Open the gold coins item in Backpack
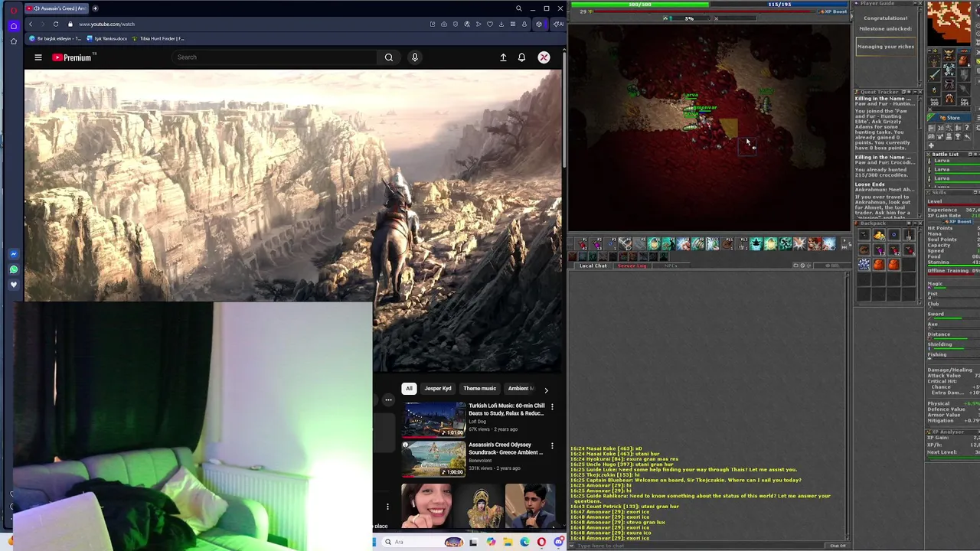Image resolution: width=980 pixels, height=551 pixels. click(x=879, y=236)
